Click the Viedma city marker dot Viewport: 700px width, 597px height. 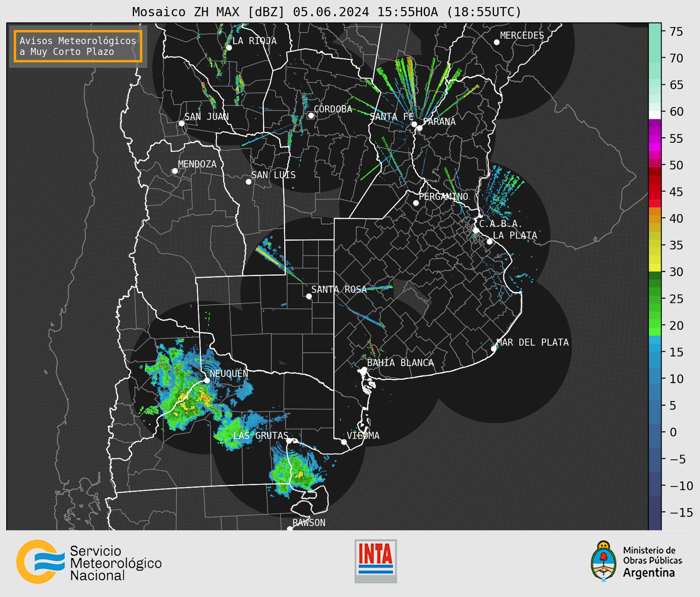coord(344,442)
